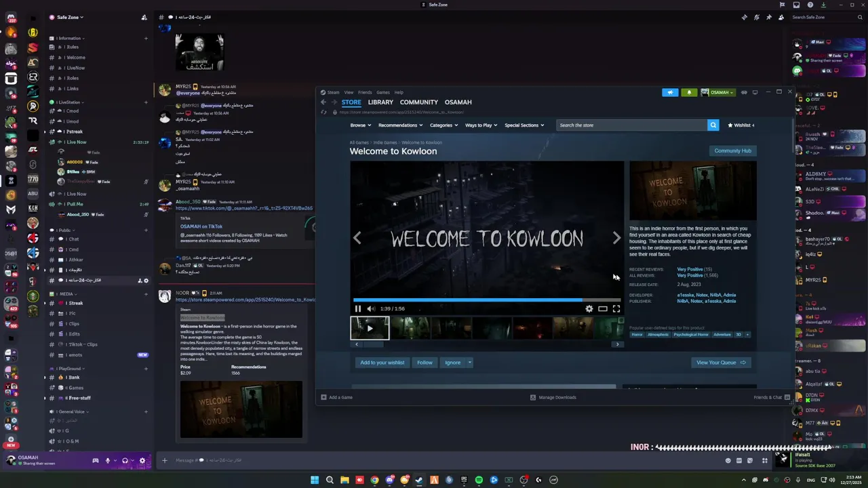Expand the Ways to Play dropdown
Image resolution: width=868 pixels, height=488 pixels.
[481, 125]
